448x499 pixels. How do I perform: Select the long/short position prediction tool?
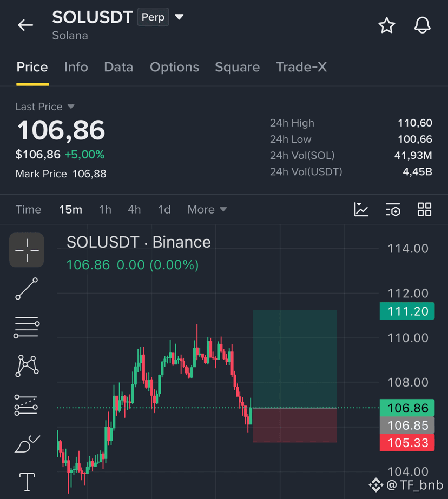[x=26, y=405]
